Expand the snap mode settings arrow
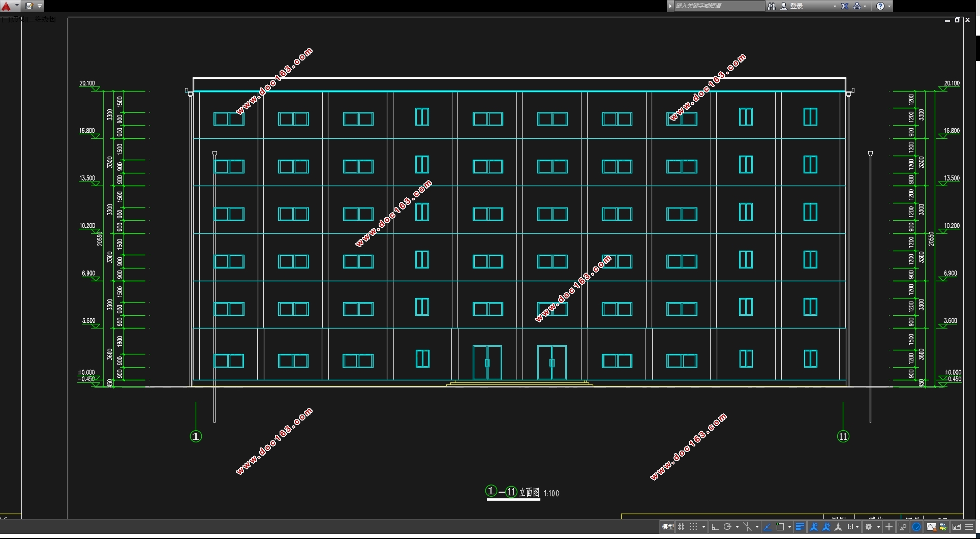 click(703, 527)
